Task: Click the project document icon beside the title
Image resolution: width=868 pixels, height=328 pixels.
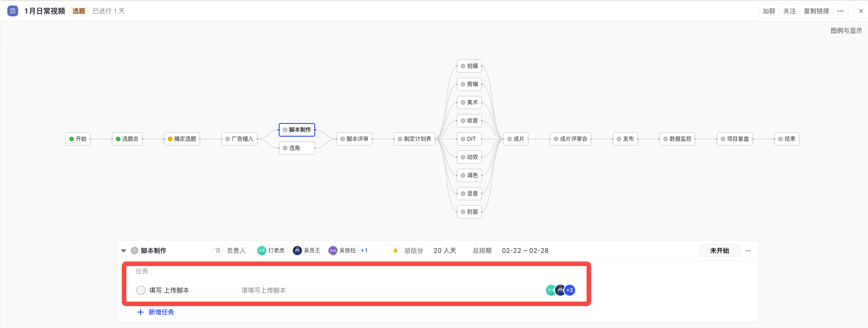Action: pyautogui.click(x=13, y=11)
